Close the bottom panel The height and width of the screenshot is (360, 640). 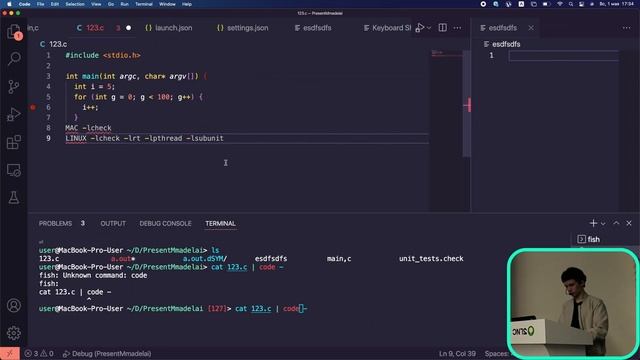click(629, 223)
